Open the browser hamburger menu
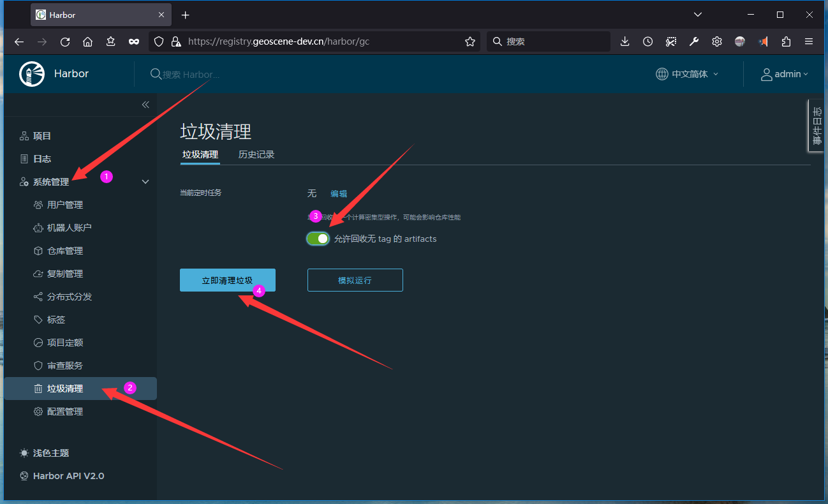 coord(809,41)
